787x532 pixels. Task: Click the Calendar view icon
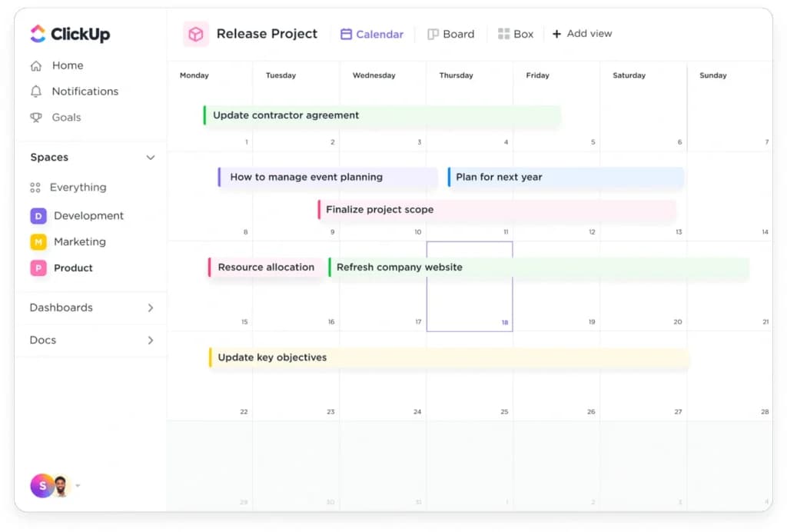(x=346, y=34)
